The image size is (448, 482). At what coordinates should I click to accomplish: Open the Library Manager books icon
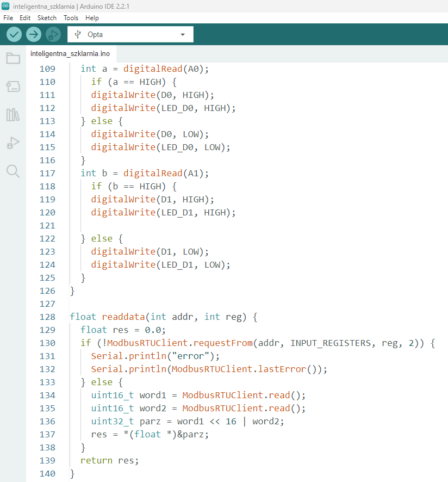point(13,115)
